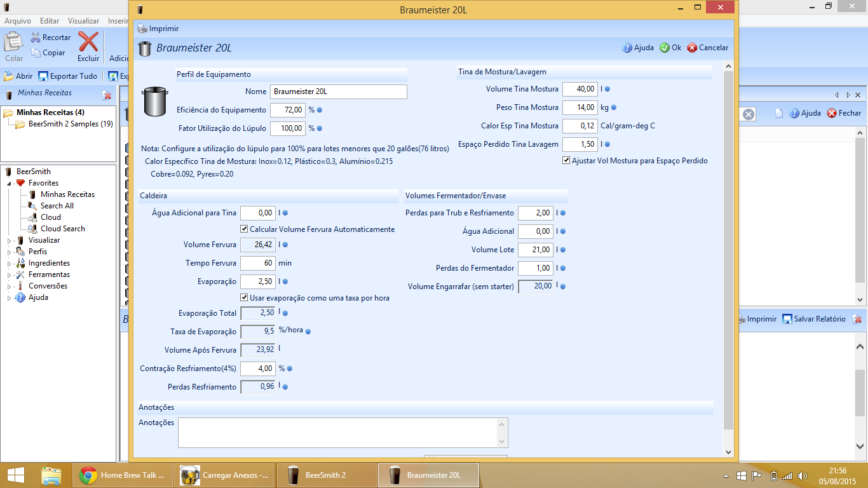Open Visualizar menu in BeerSmith window

pyautogui.click(x=83, y=21)
